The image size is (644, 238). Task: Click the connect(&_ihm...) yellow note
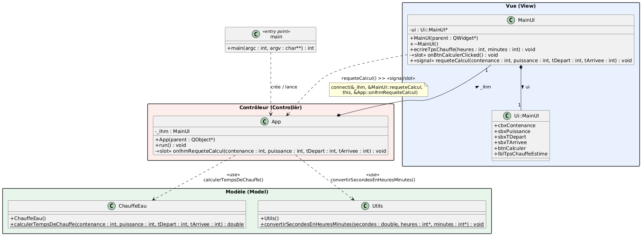coord(379,90)
